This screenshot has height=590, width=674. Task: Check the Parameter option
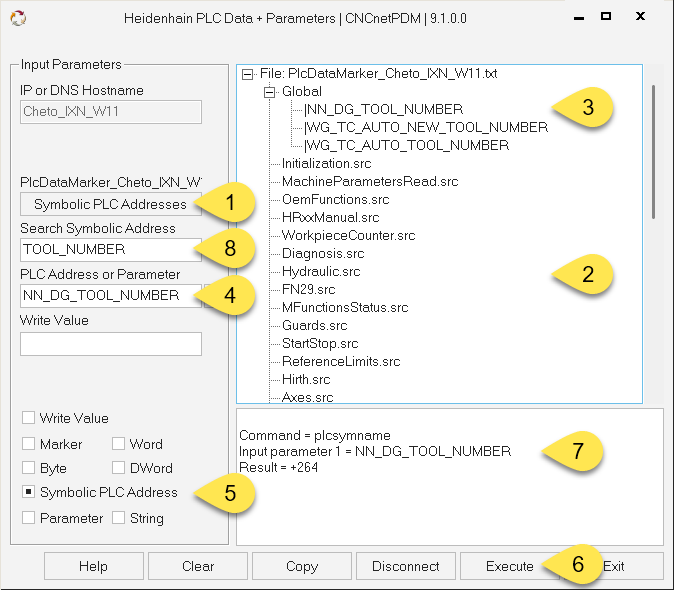coord(28,518)
